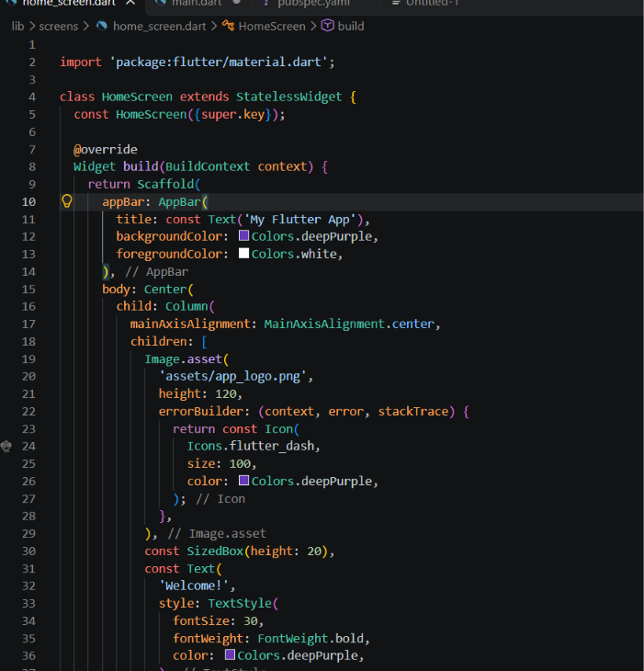The image size is (644, 671).
Task: Open the build method breadcrumb
Action: pyautogui.click(x=351, y=26)
